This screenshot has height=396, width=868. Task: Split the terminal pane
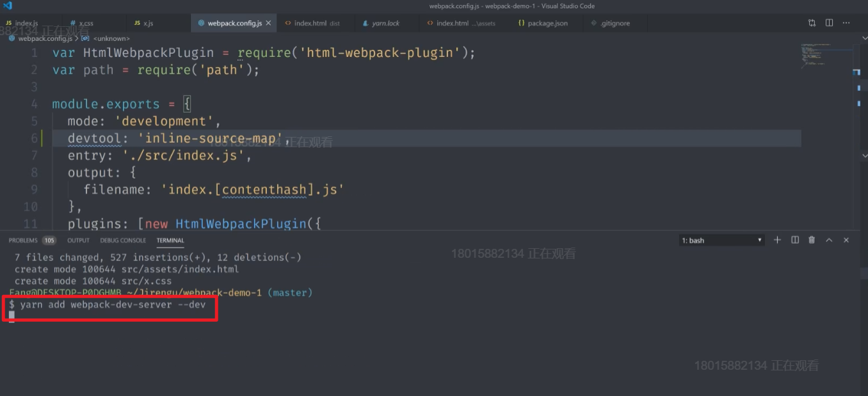795,240
